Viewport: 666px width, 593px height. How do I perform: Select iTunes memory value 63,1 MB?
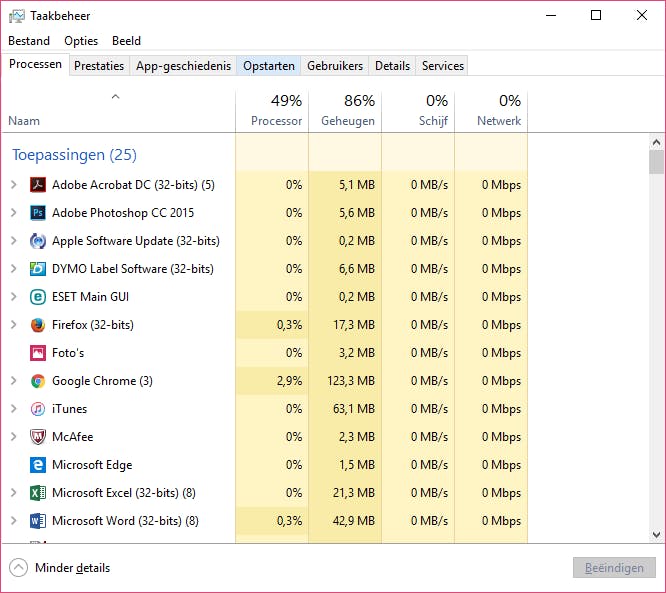pos(354,409)
